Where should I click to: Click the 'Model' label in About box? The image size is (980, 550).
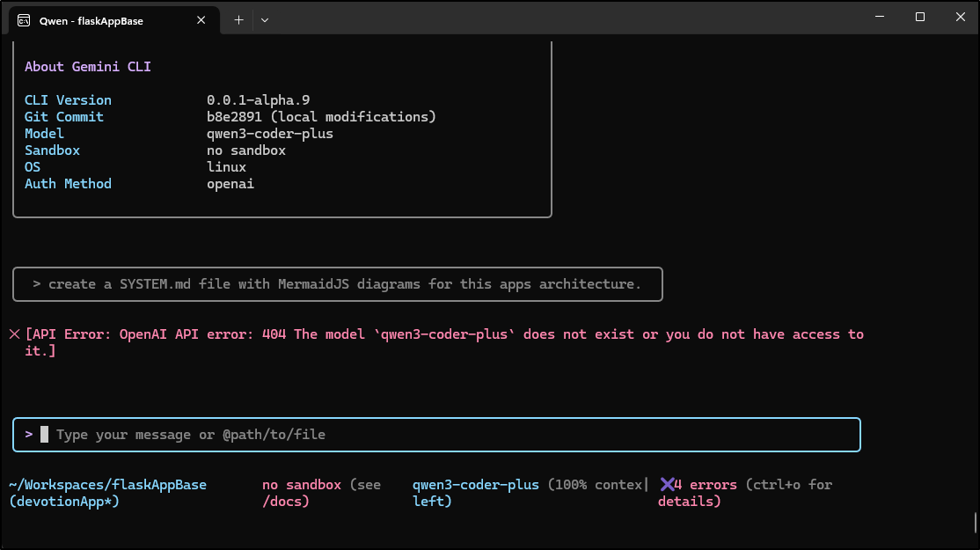[x=44, y=134]
